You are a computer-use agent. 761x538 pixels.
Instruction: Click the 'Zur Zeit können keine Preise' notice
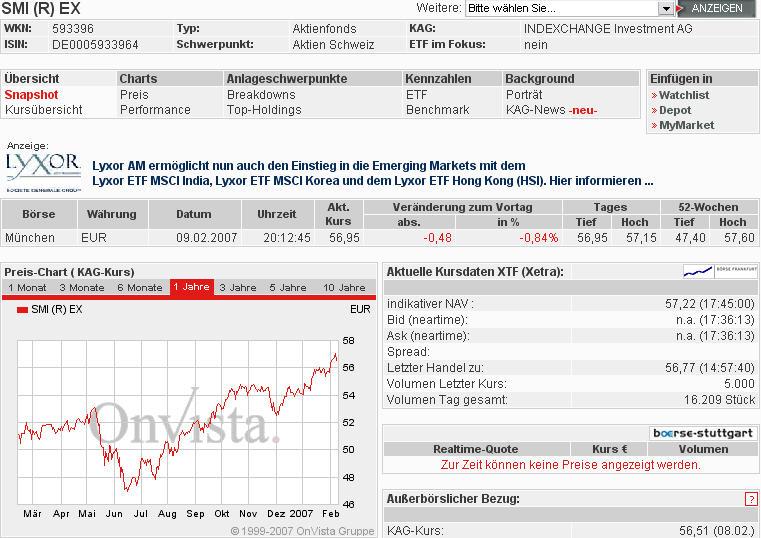[x=570, y=465]
